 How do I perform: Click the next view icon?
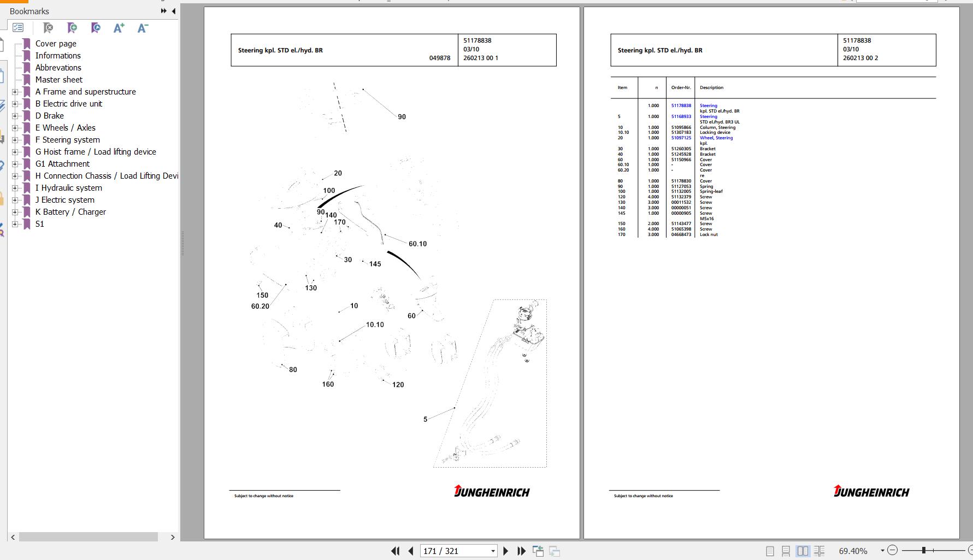pyautogui.click(x=555, y=551)
